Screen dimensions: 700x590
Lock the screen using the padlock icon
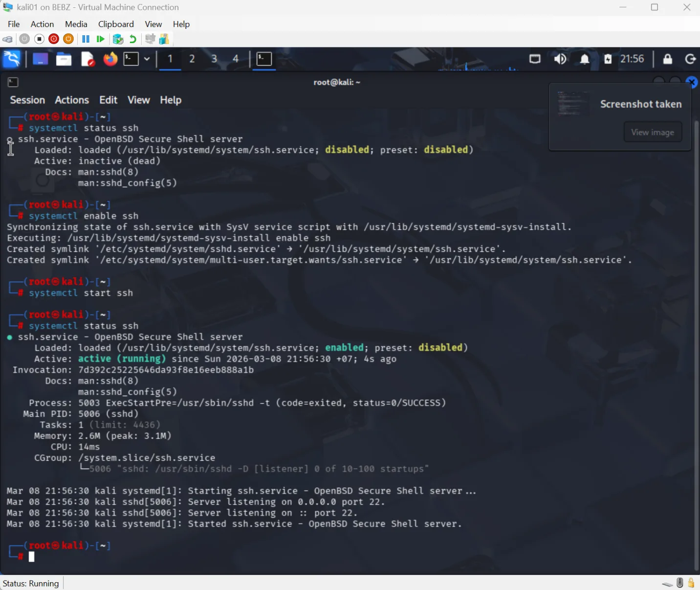(x=667, y=59)
